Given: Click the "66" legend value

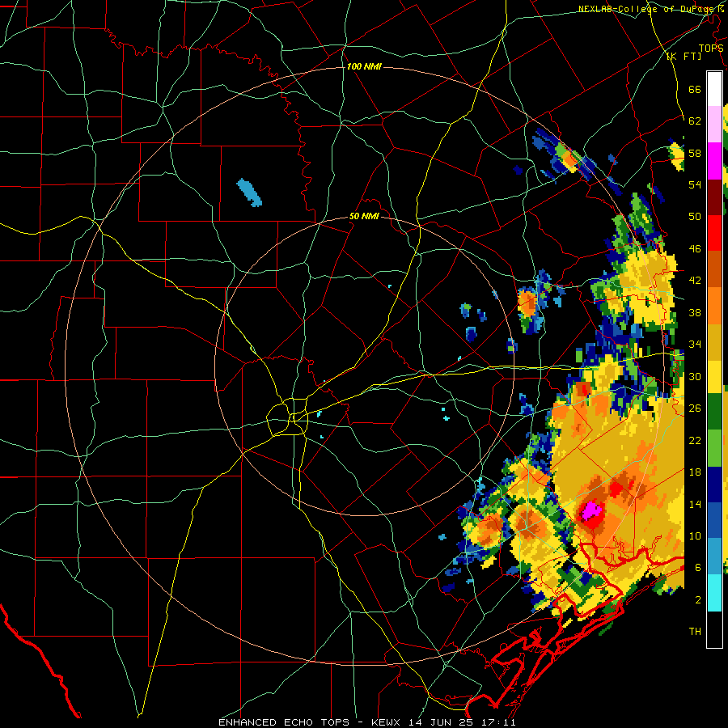Looking at the screenshot, I should coord(695,89).
